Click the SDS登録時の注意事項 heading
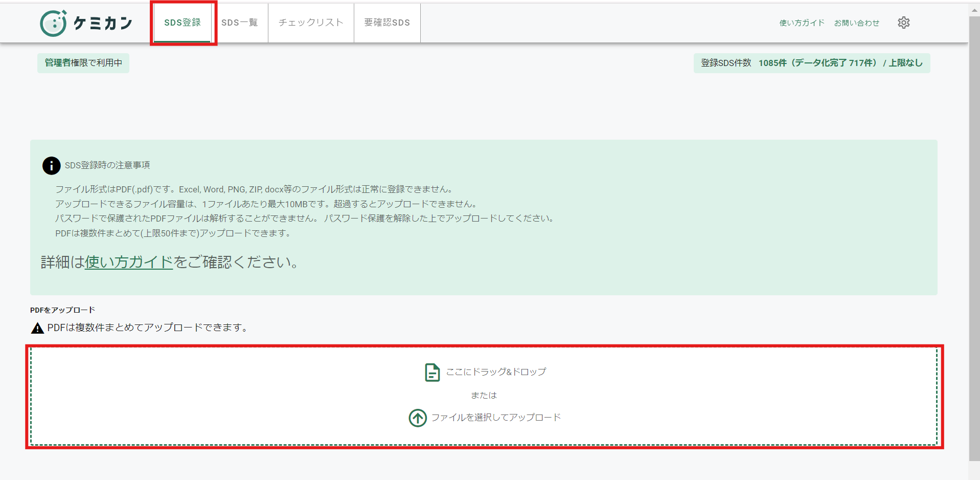Viewport: 980px width, 480px height. [x=107, y=165]
